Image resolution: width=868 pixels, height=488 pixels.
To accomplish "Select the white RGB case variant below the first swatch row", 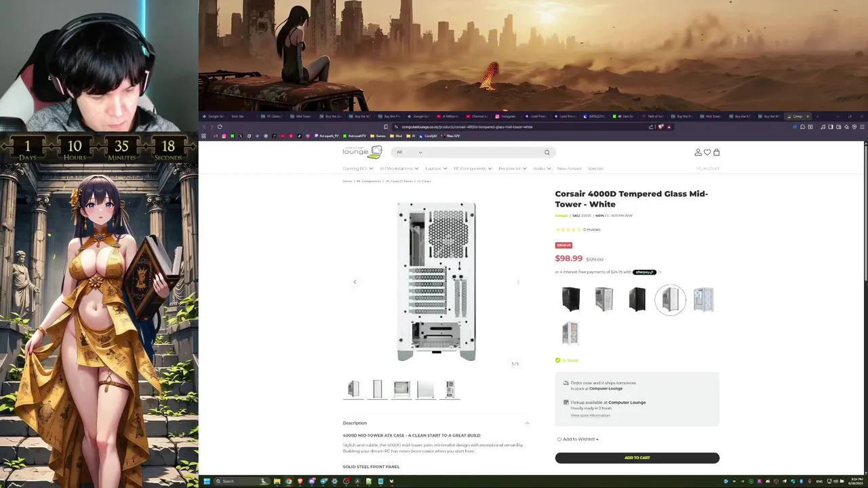I will (571, 333).
